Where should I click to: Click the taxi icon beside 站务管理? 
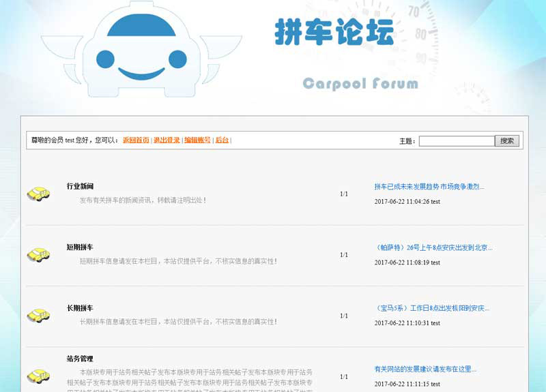[x=38, y=376]
